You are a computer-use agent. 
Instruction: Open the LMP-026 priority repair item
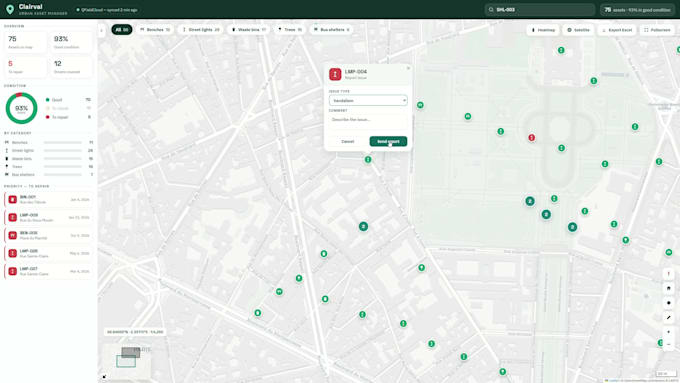[x=49, y=253]
